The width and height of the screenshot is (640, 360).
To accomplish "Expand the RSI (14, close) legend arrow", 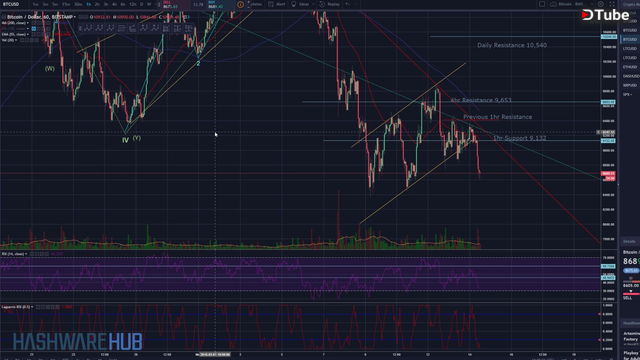I will (26, 254).
